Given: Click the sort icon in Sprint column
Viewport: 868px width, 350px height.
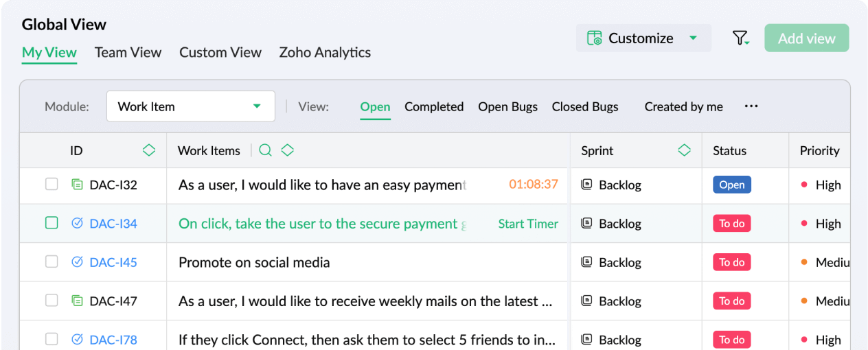Looking at the screenshot, I should tap(684, 150).
